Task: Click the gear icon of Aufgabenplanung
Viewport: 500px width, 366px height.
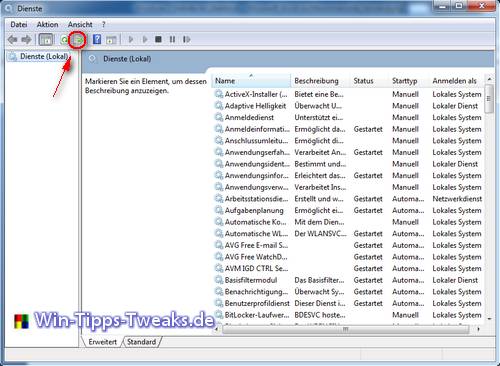Action: (219, 211)
